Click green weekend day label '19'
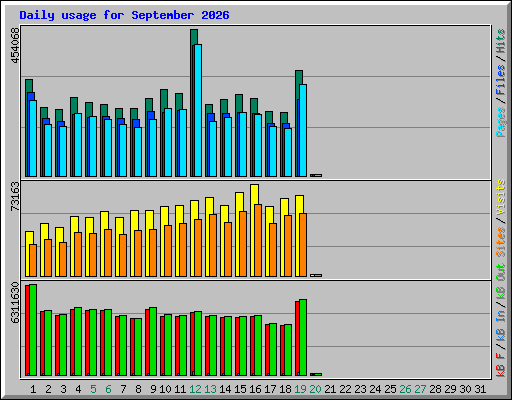The image size is (512, 400). (300, 389)
